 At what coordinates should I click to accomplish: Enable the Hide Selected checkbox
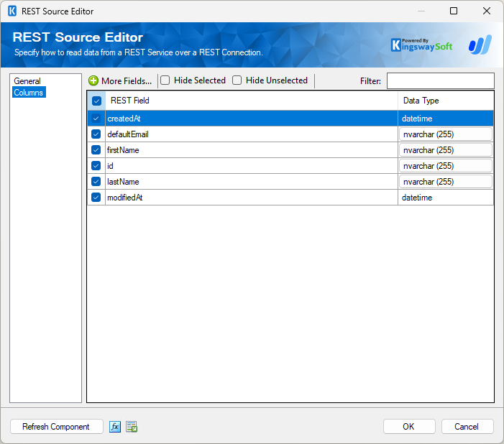point(165,80)
